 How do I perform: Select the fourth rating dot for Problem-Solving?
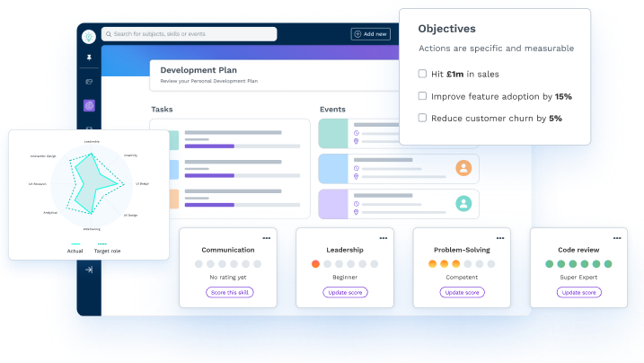[468, 264]
